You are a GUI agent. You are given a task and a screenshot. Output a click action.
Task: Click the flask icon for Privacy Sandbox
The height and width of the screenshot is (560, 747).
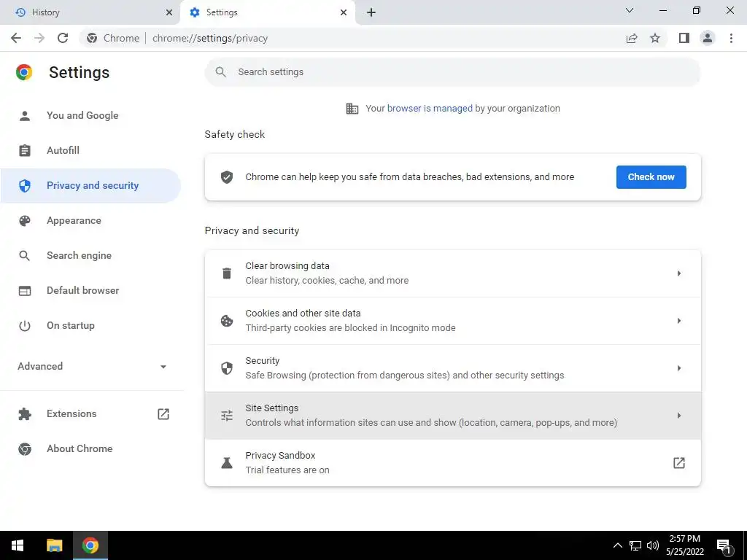tap(227, 463)
